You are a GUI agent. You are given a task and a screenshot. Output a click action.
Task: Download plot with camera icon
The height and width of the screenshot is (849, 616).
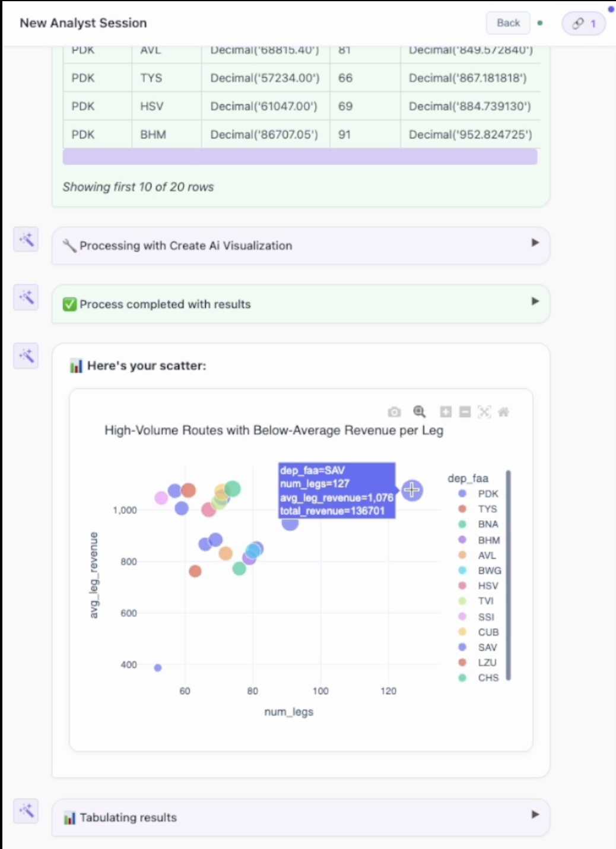394,412
